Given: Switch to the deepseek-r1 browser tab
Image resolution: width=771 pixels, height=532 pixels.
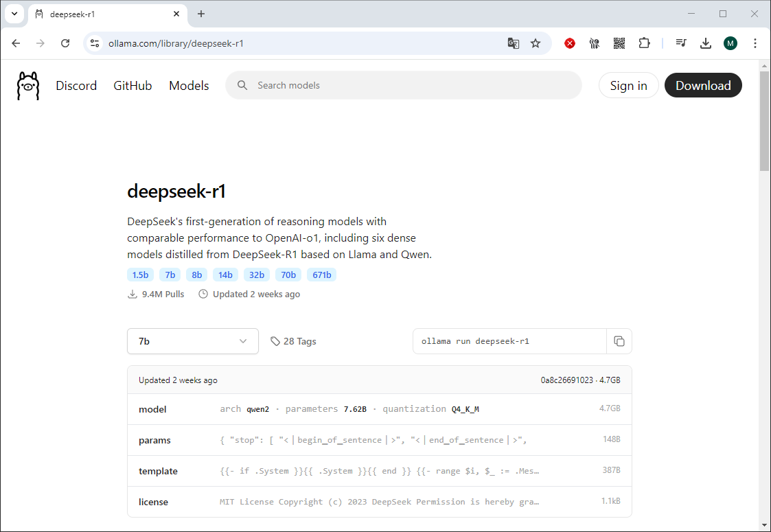Looking at the screenshot, I should [x=107, y=14].
